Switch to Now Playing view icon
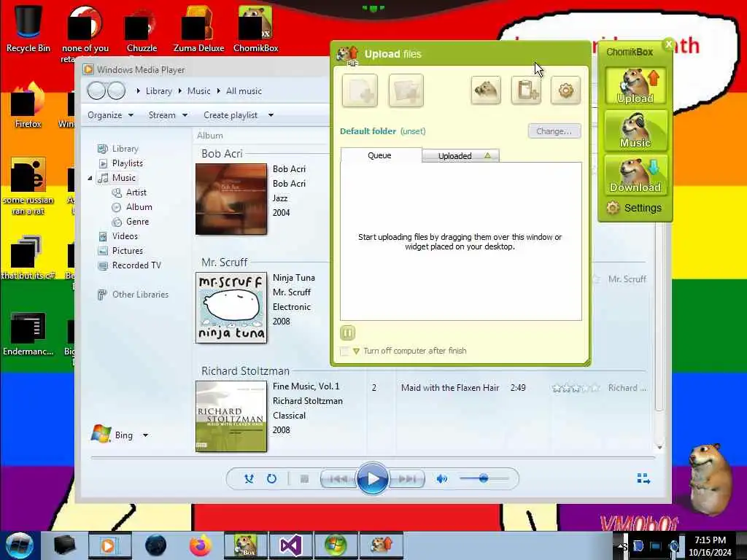 pos(643,478)
